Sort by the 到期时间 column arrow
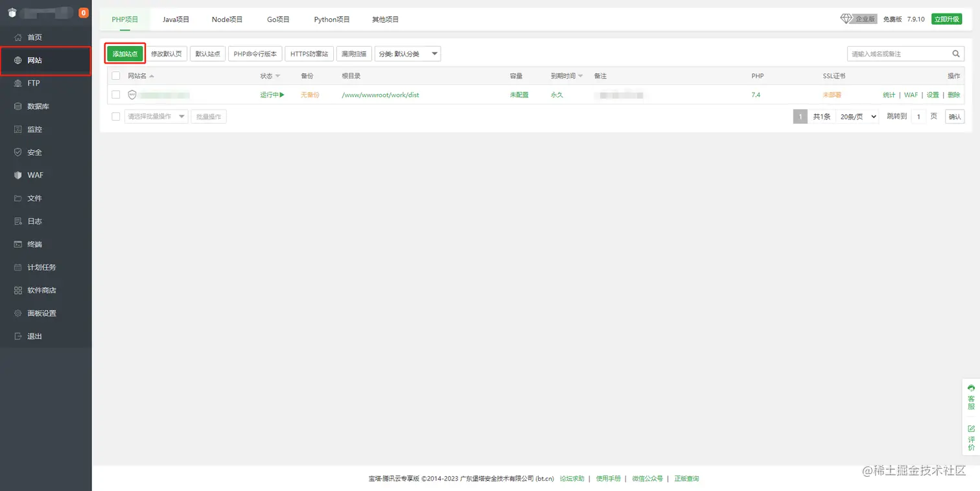This screenshot has width=980, height=491. [580, 77]
